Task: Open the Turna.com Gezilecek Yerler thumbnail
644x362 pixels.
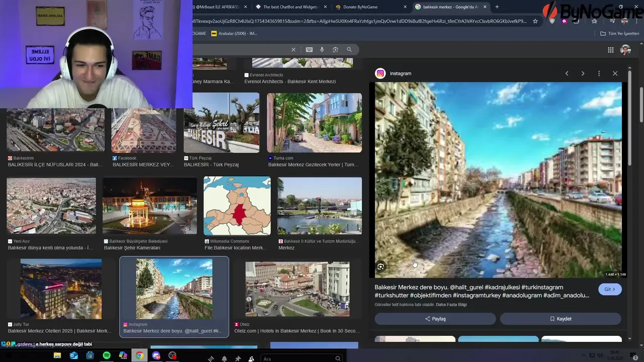Action: click(x=314, y=123)
